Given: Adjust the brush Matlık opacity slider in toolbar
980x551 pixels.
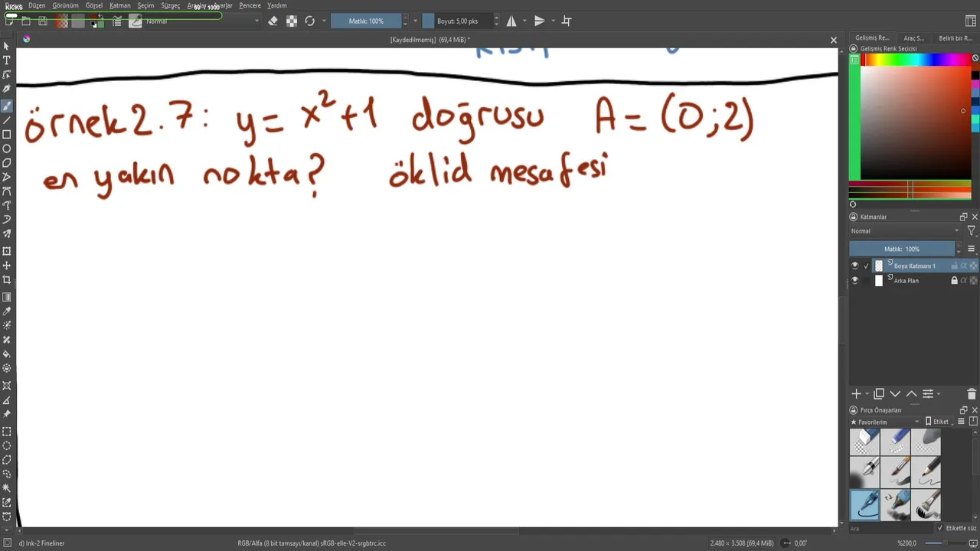Looking at the screenshot, I should tap(367, 21).
